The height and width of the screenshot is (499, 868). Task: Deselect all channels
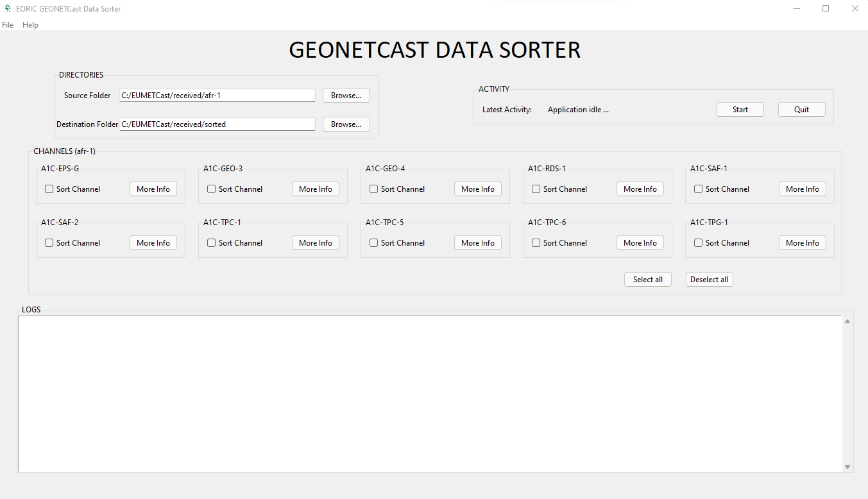point(710,280)
